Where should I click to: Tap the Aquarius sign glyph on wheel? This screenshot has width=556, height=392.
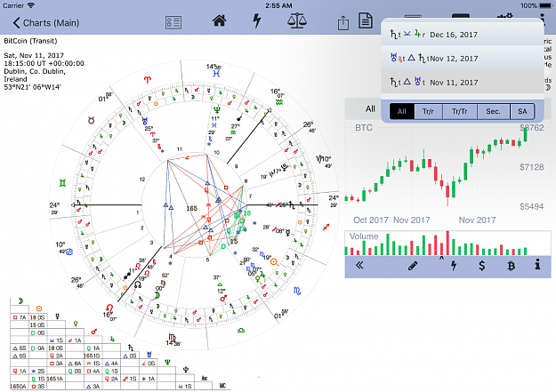pos(279,102)
